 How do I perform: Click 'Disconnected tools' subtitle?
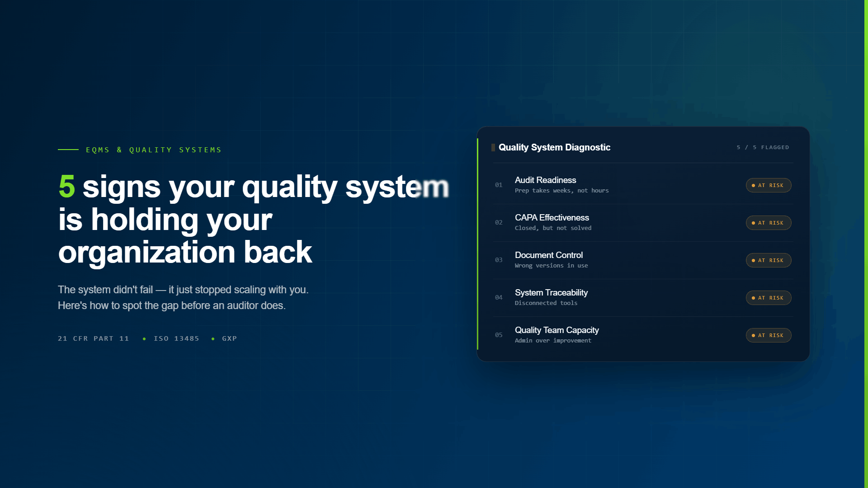click(x=546, y=303)
